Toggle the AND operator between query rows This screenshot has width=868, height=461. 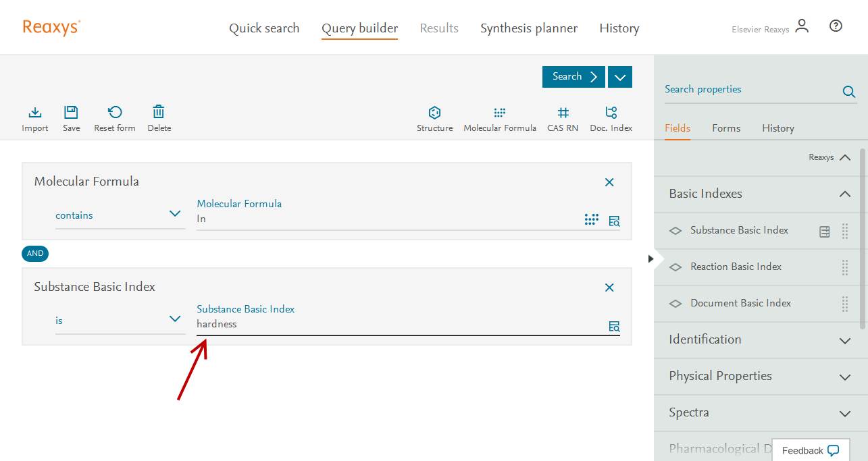pos(35,254)
